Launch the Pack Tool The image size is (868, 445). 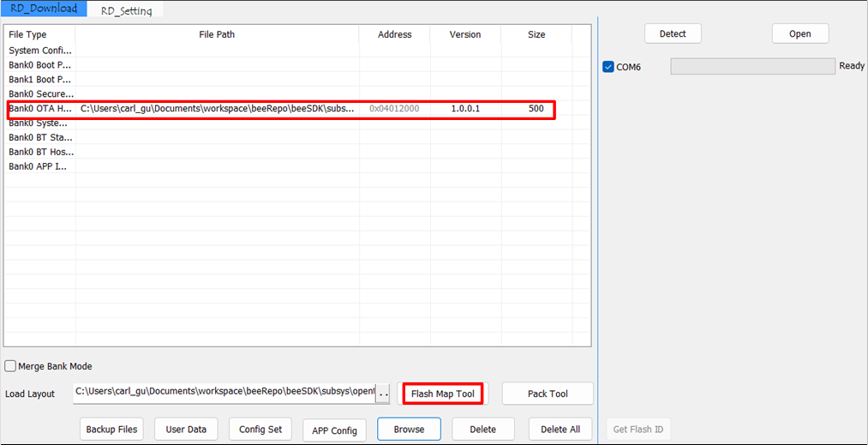tap(548, 394)
